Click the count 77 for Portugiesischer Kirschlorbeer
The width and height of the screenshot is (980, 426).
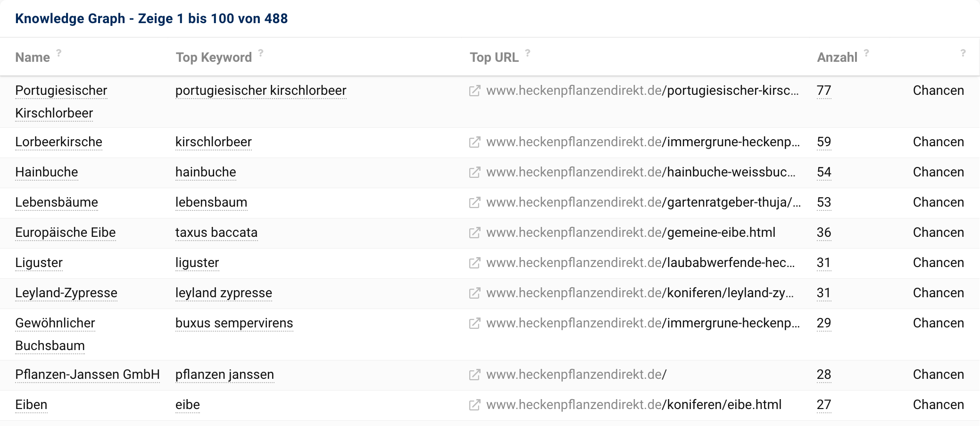(823, 91)
